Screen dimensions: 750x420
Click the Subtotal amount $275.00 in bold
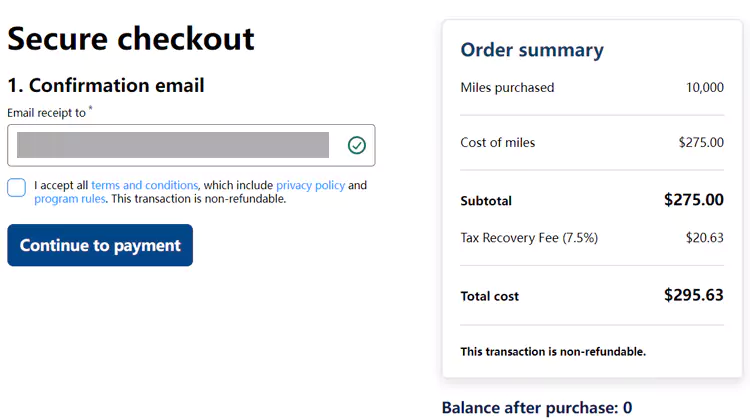693,200
